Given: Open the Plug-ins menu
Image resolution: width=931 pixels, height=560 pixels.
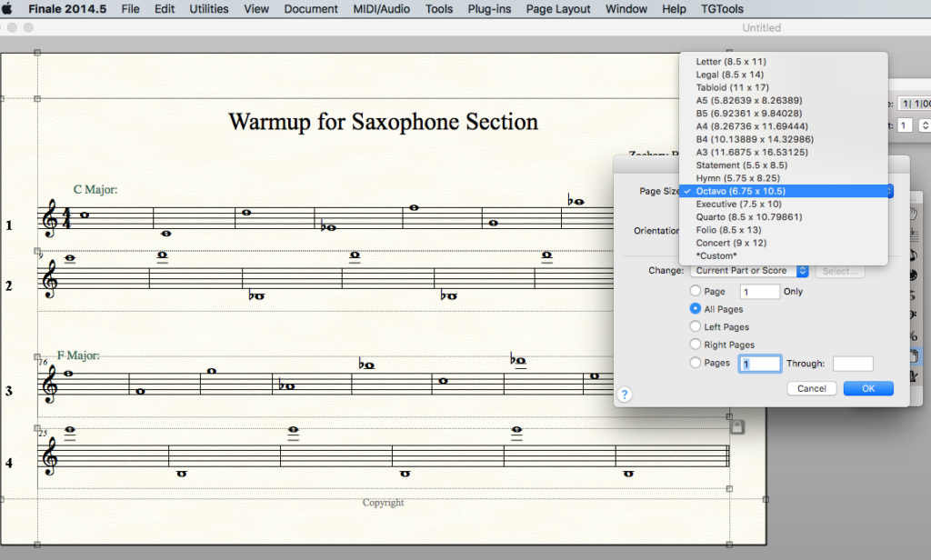Looking at the screenshot, I should 490,9.
